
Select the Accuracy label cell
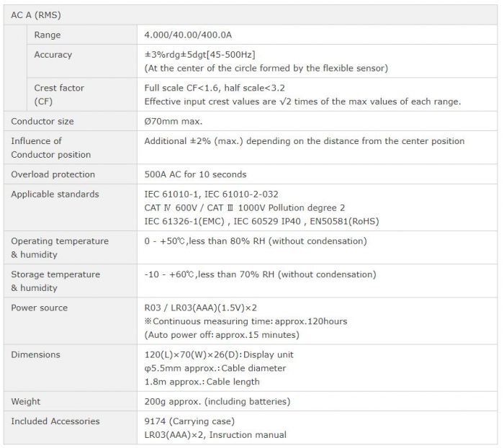82,61
